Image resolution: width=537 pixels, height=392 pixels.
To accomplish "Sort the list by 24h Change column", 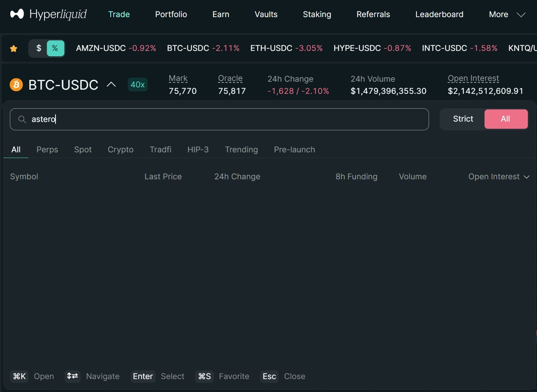I will (x=237, y=177).
